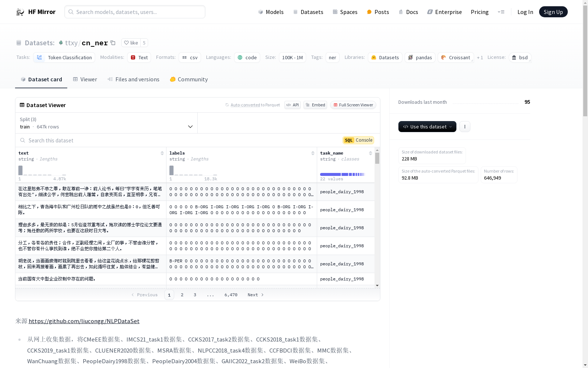Open the Models page
The image size is (588, 368).
tap(271, 12)
